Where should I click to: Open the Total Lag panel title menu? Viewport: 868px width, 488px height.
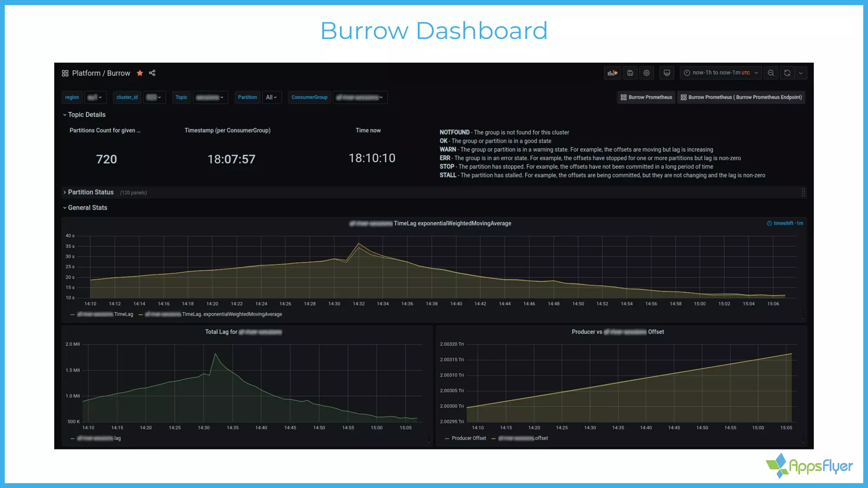[243, 332]
